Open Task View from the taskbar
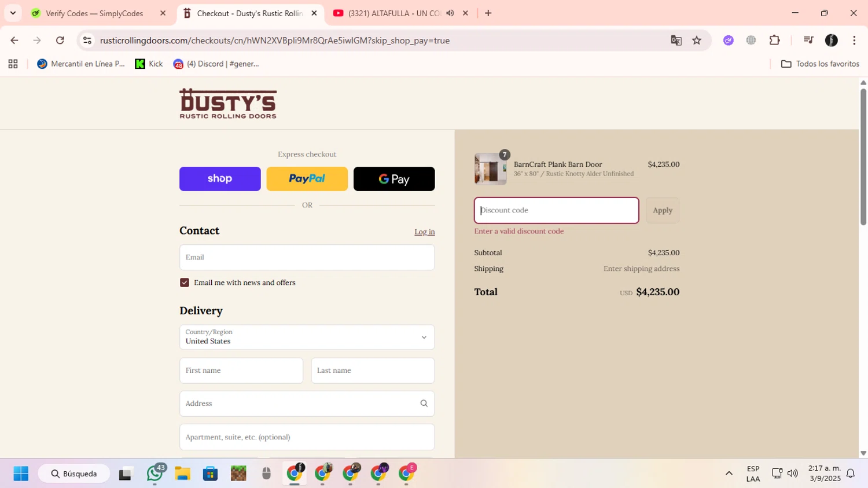Image resolution: width=868 pixels, height=488 pixels. click(x=126, y=474)
